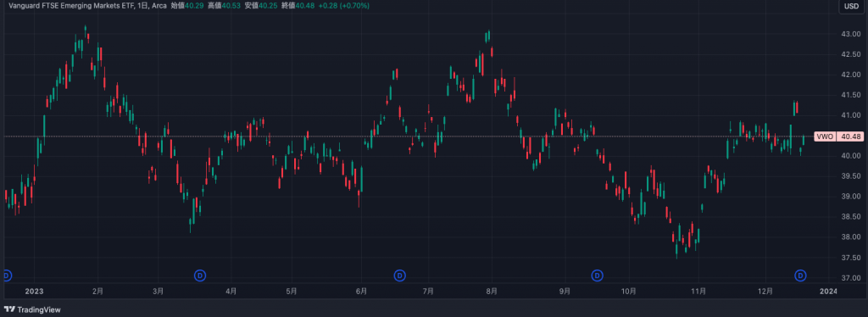The width and height of the screenshot is (868, 317).
Task: Click the 5月 label on time axis
Action: 292,291
